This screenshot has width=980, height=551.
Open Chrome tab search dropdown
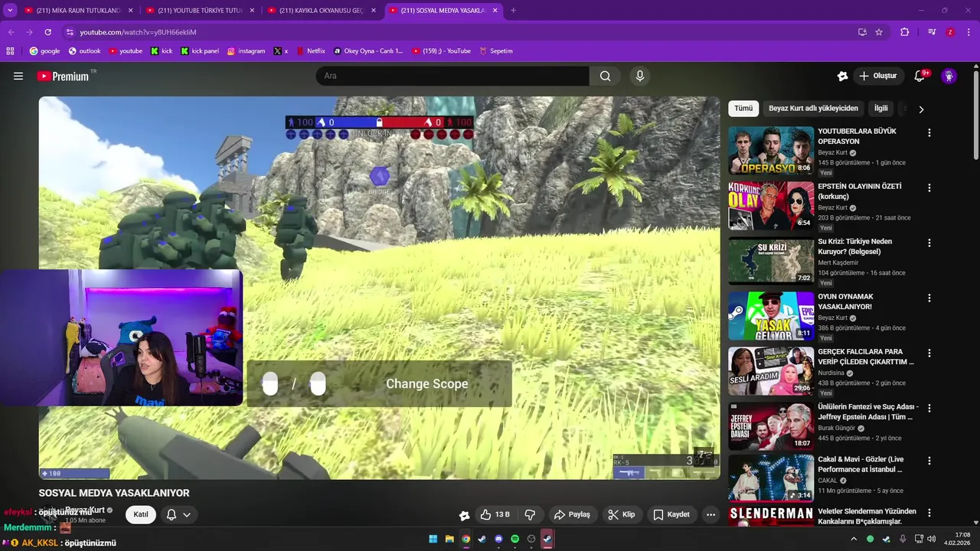[10, 11]
